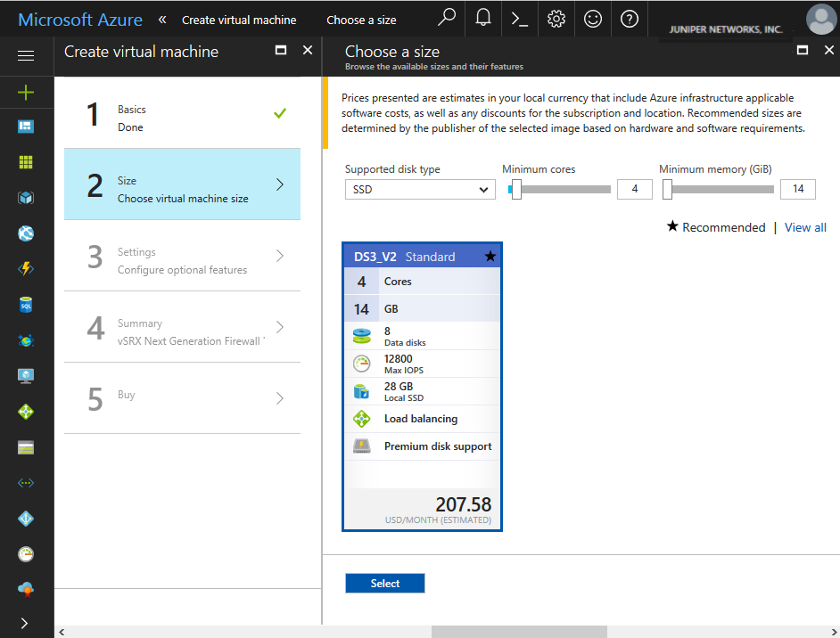This screenshot has height=638, width=840.
Task: Open the help question mark icon
Action: (x=630, y=19)
